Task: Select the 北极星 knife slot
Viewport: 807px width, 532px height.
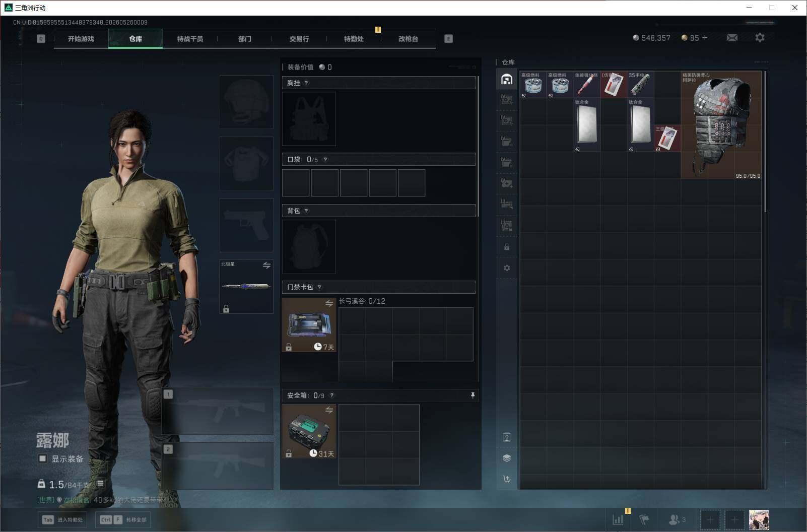Action: (246, 286)
